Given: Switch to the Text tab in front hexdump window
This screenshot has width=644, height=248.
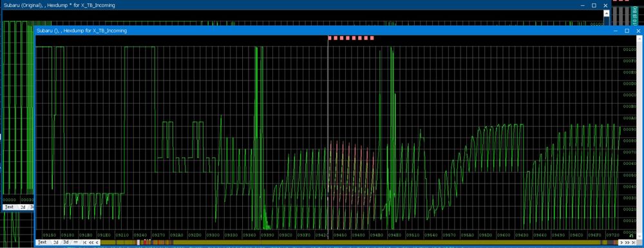Looking at the screenshot, I should point(43,242).
